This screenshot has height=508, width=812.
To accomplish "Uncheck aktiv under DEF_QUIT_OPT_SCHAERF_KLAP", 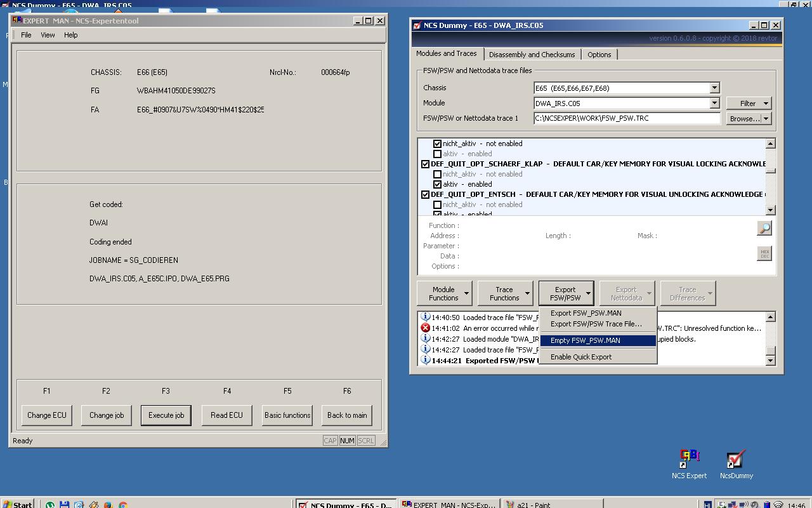I will pyautogui.click(x=437, y=184).
